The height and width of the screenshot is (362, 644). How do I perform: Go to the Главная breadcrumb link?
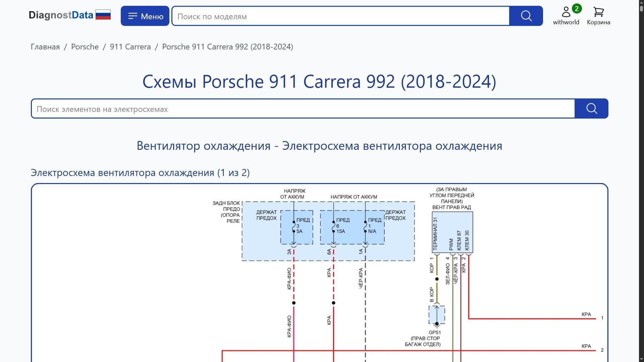45,47
